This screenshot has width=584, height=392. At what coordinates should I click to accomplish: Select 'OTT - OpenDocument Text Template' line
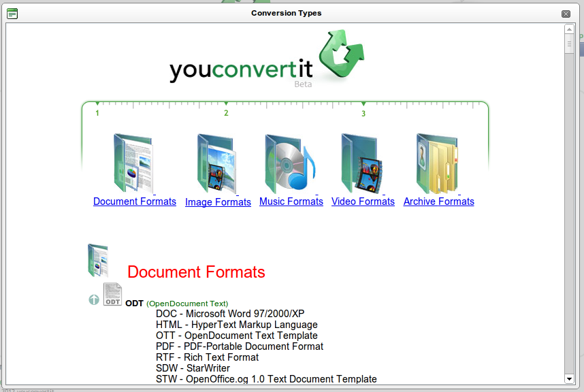pos(236,336)
